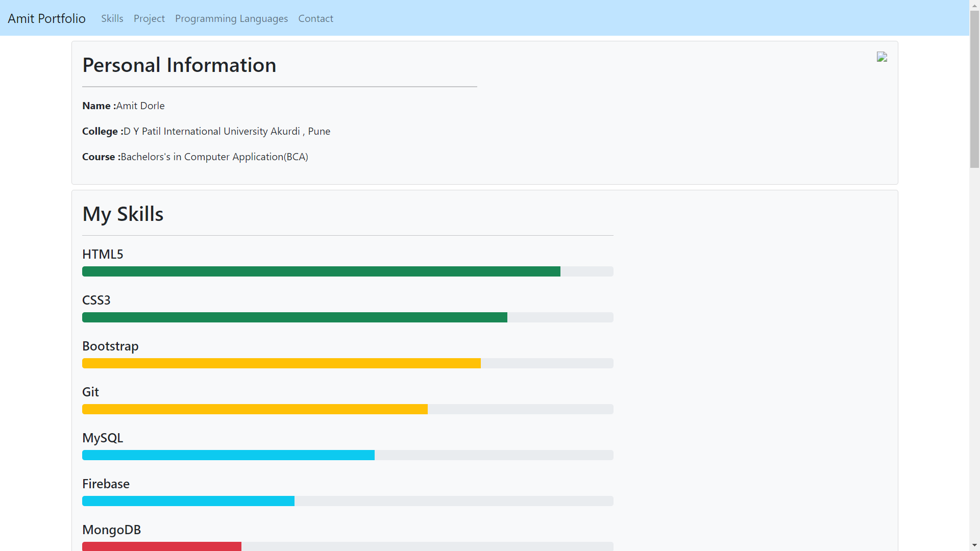Open the Contact nav link
This screenshot has height=551, width=980.
pyautogui.click(x=315, y=18)
